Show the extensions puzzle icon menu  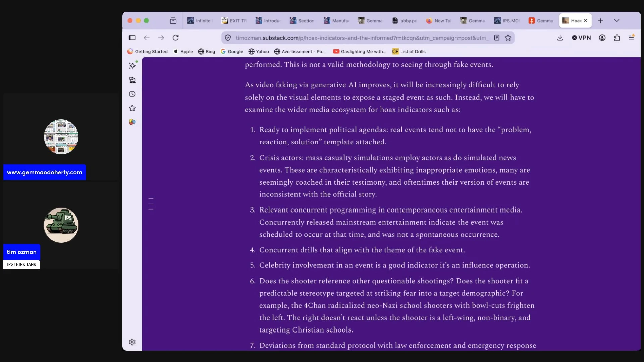(x=617, y=38)
